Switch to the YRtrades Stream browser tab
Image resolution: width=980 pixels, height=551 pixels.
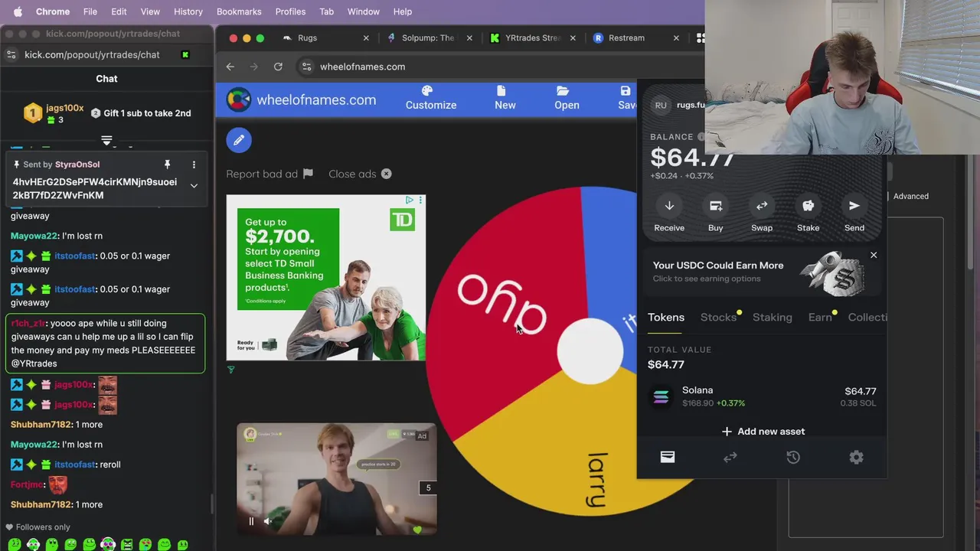click(533, 37)
